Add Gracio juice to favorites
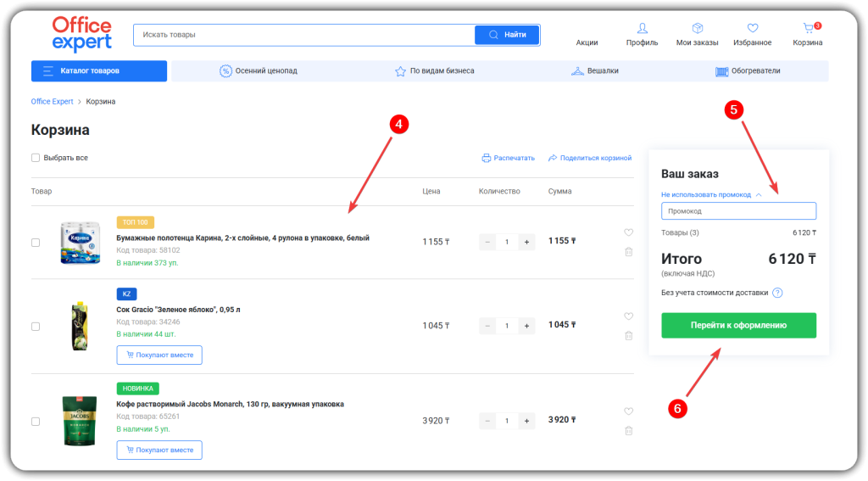The height and width of the screenshot is (481, 868). [628, 316]
